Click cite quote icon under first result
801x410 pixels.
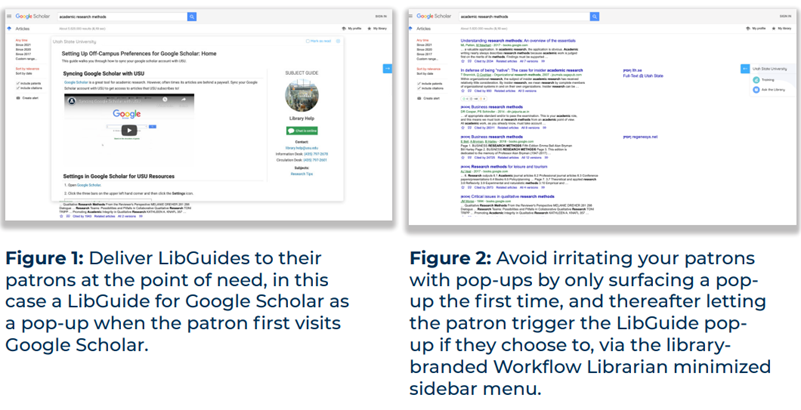(469, 60)
